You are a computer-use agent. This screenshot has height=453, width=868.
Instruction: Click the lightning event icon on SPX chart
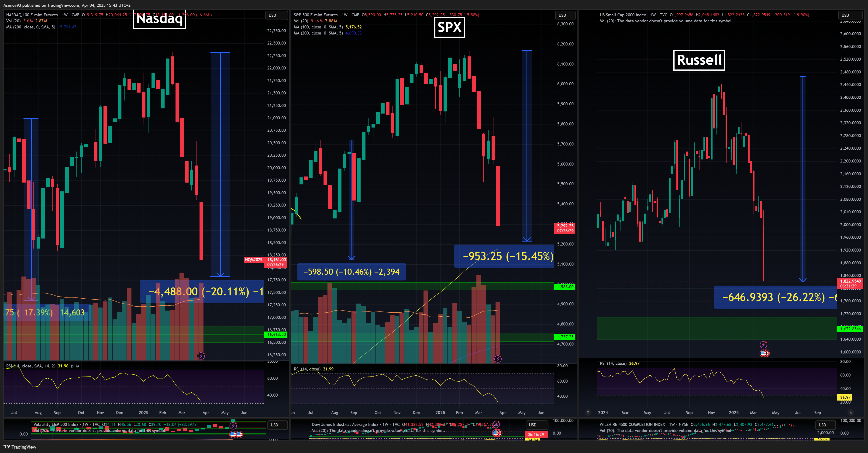pos(498,359)
